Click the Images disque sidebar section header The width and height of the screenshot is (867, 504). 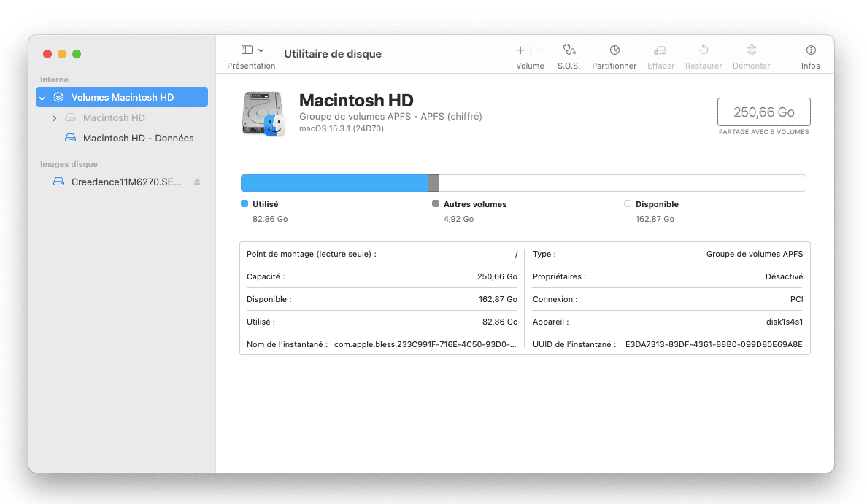tap(69, 164)
